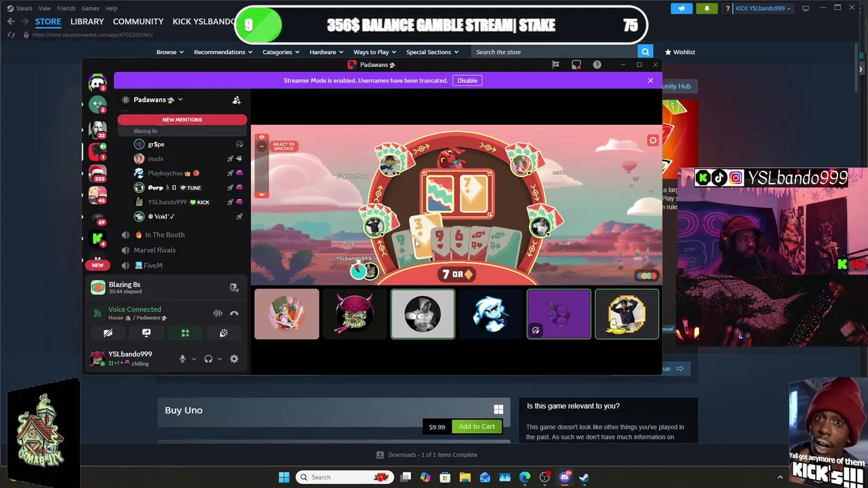The width and height of the screenshot is (868, 488).
Task: Open Discord from the Windows taskbar
Action: 564,477
